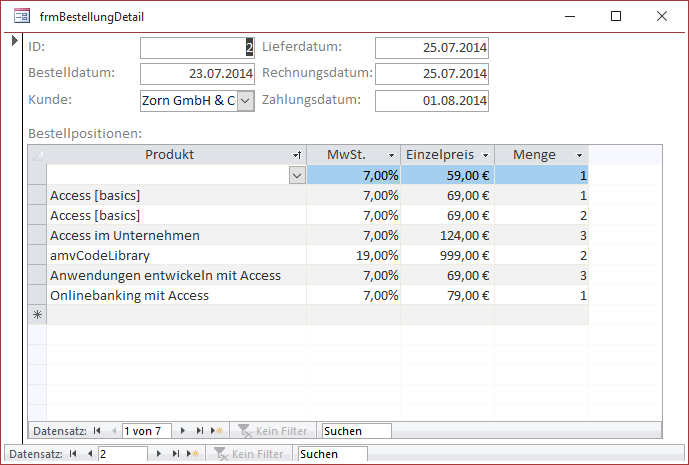This screenshot has width=689, height=465.
Task: Go to previous record in main form navigation
Action: [x=90, y=454]
